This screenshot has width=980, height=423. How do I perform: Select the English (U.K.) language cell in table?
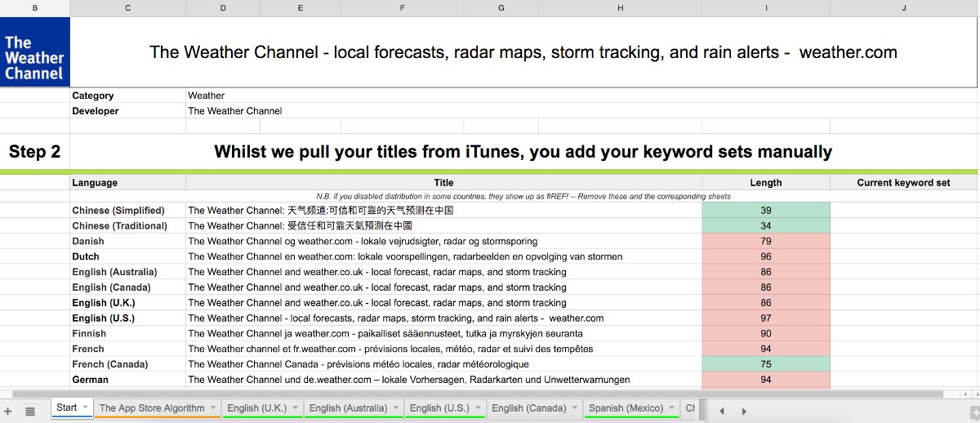127,303
